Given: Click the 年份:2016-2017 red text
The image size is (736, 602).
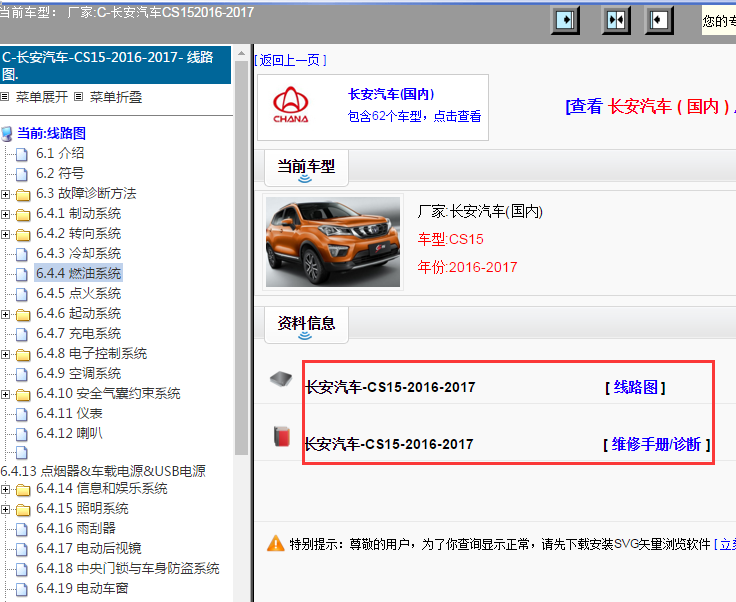Looking at the screenshot, I should coord(467,267).
